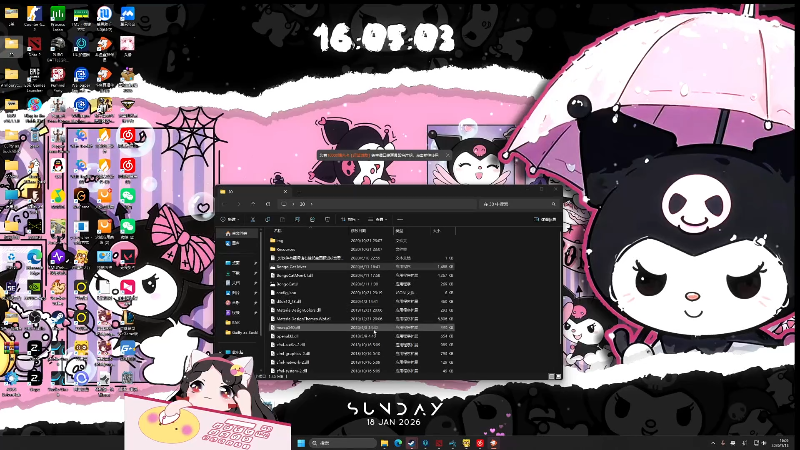
Task: Open the Windows Start menu
Action: coord(301,443)
